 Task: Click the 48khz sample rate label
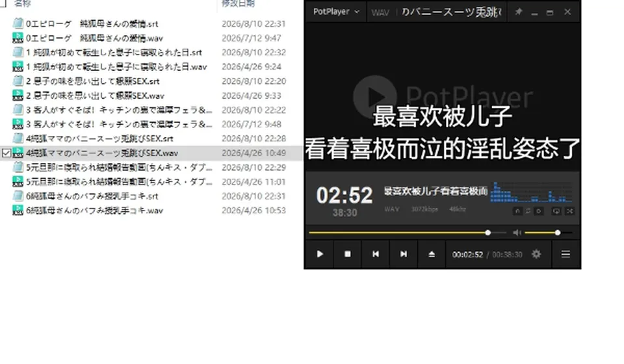pos(457,209)
